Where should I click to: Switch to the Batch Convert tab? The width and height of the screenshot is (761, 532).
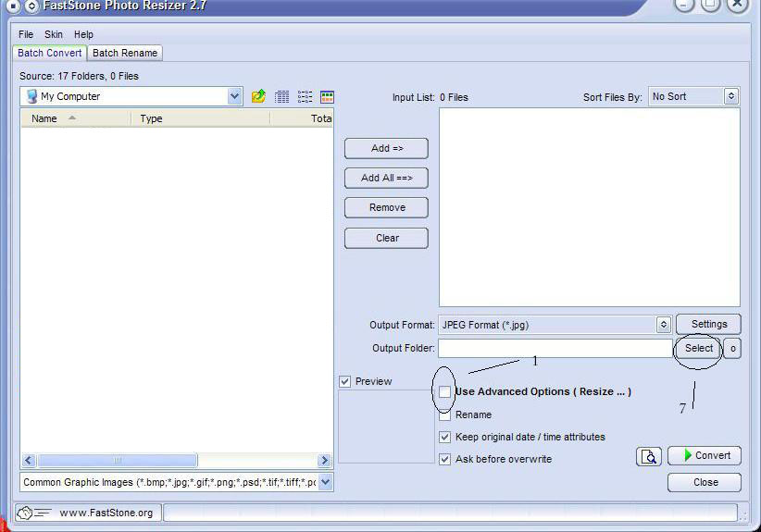50,53
